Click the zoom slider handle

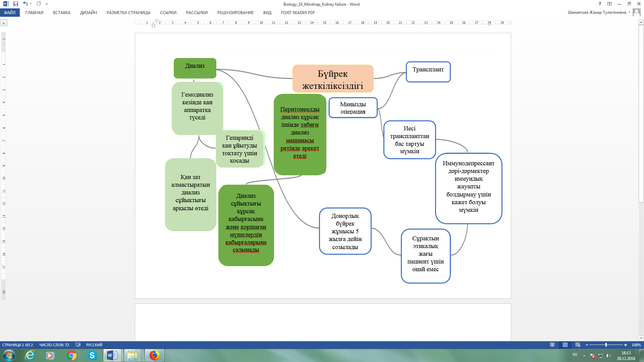[606, 345]
